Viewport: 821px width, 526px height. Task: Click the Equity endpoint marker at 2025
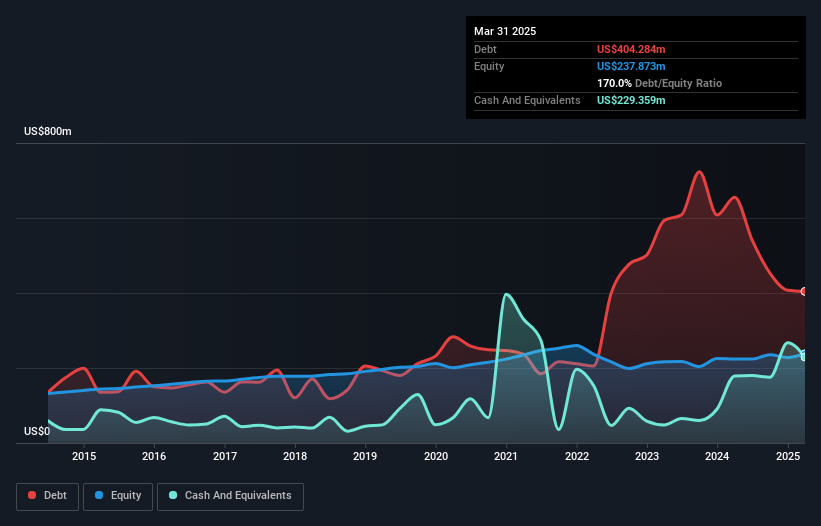804,355
